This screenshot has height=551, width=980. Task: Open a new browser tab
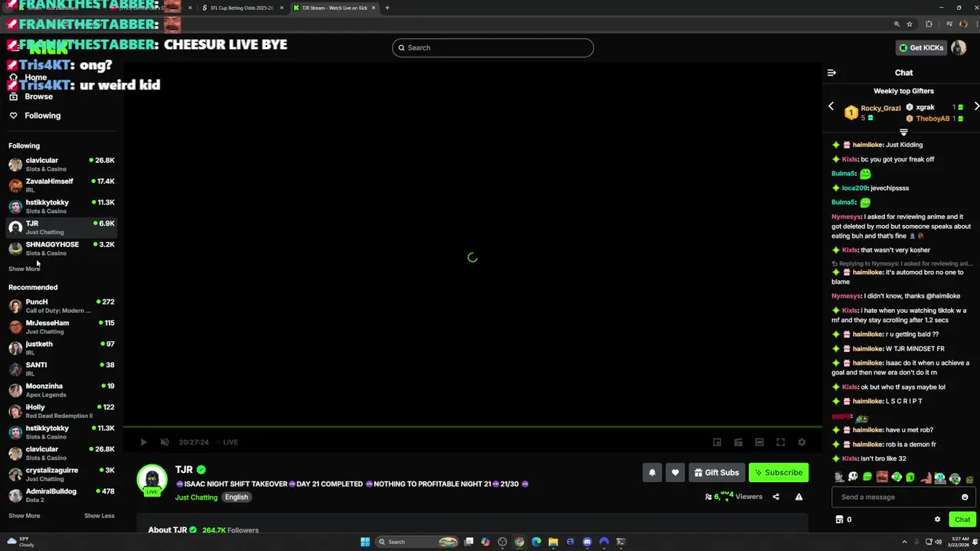click(x=387, y=8)
